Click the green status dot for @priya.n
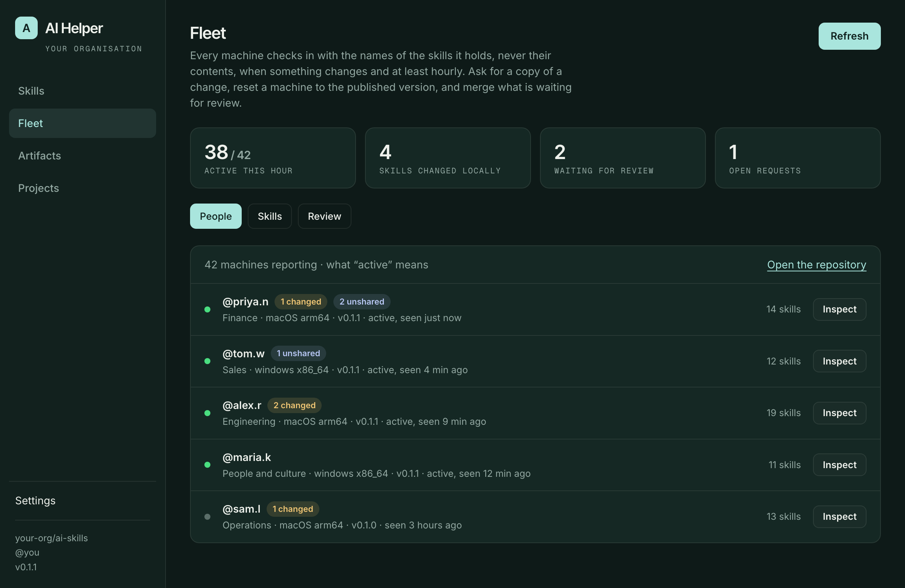 click(x=207, y=309)
